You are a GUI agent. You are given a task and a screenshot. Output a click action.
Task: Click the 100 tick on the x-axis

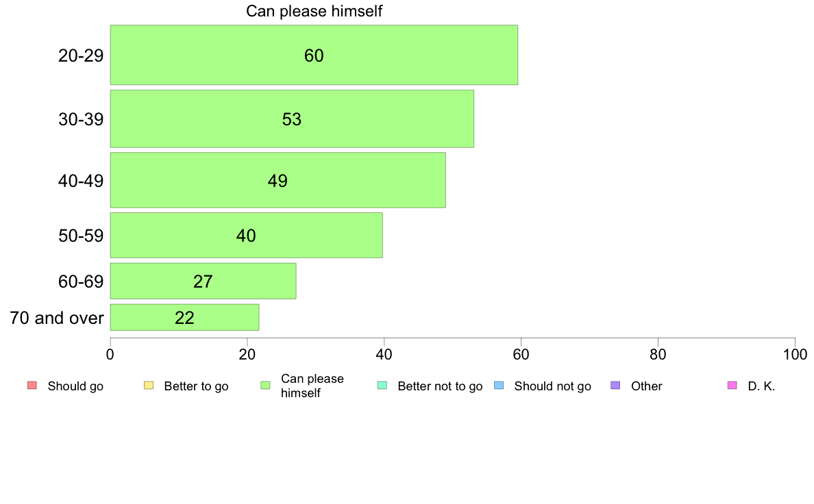(795, 354)
